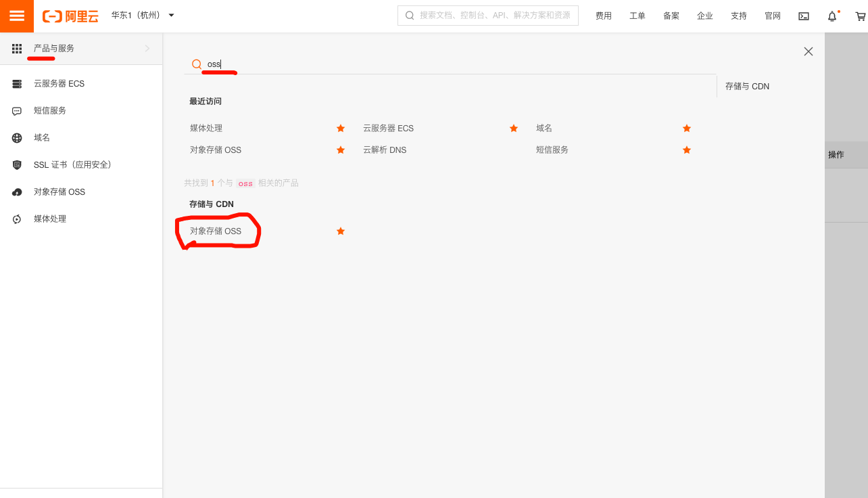Close the product search panel

[x=809, y=51]
